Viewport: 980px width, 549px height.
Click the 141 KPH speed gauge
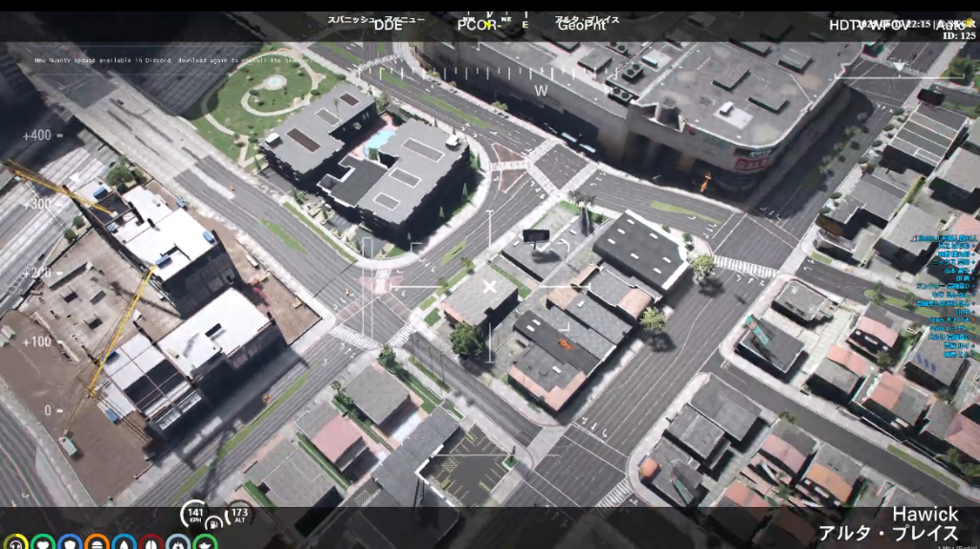coord(195,515)
